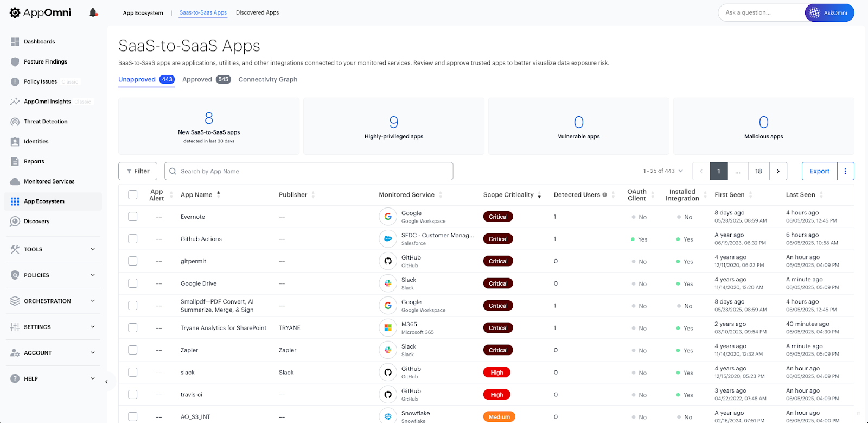Screen dimensions: 868x423
Task: Open Threat Detection page
Action: coord(46,122)
